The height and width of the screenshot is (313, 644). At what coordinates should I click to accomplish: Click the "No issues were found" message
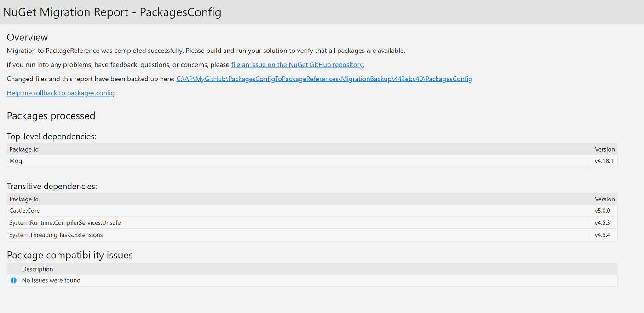click(x=52, y=280)
